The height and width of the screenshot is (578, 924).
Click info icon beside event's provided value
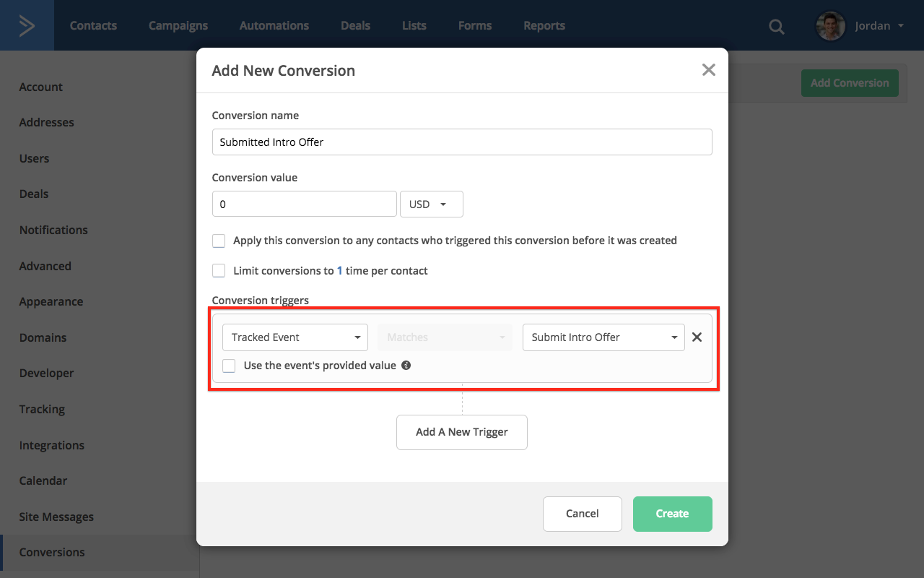pyautogui.click(x=406, y=366)
